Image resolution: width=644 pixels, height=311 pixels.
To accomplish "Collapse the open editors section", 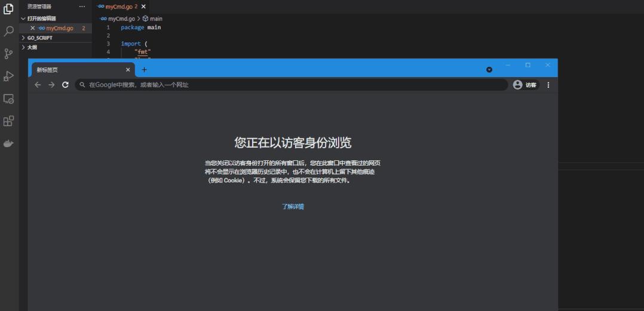I will pos(56,19).
